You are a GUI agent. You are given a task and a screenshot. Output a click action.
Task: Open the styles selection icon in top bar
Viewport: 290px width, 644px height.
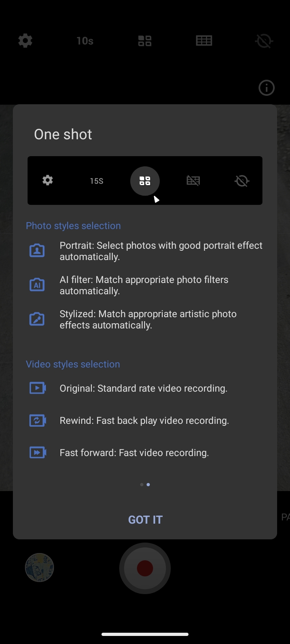[145, 41]
